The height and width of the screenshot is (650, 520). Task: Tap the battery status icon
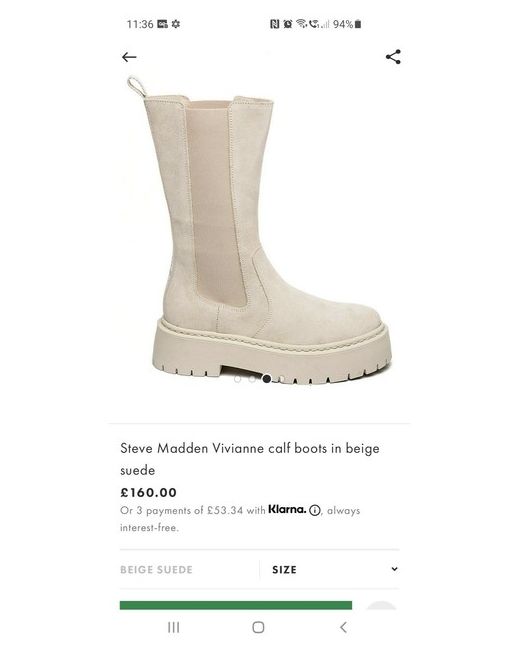pos(358,24)
